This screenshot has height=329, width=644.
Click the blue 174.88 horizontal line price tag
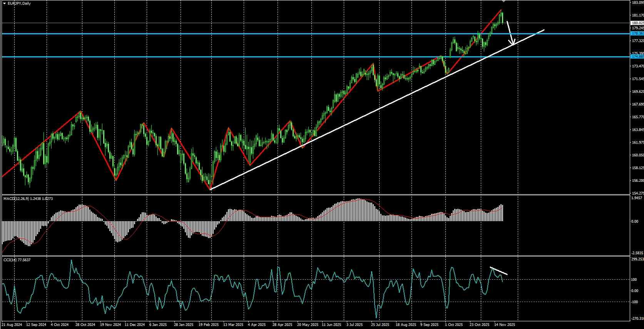[x=637, y=57]
